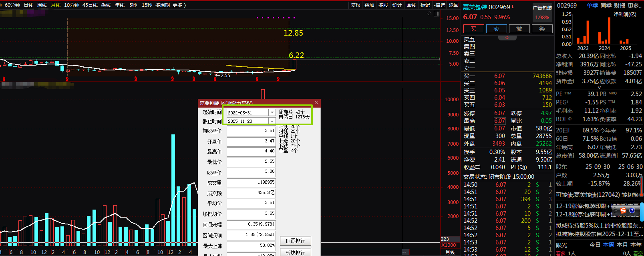Select the 同季 financial tab
The image size is (644, 256).
click(x=606, y=5)
